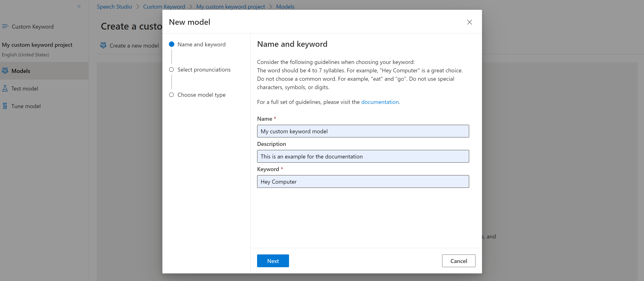Select the Name and keyword radio button
This screenshot has width=644, height=281.
(171, 44)
